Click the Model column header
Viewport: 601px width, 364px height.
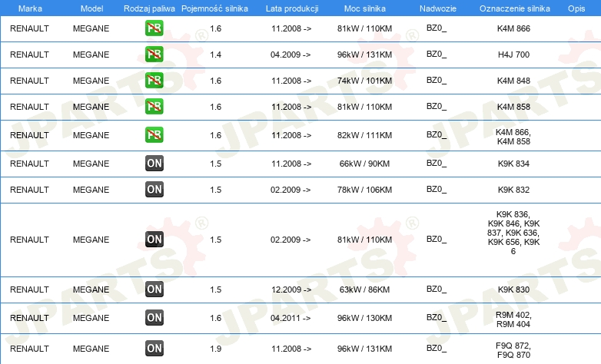[x=91, y=8]
